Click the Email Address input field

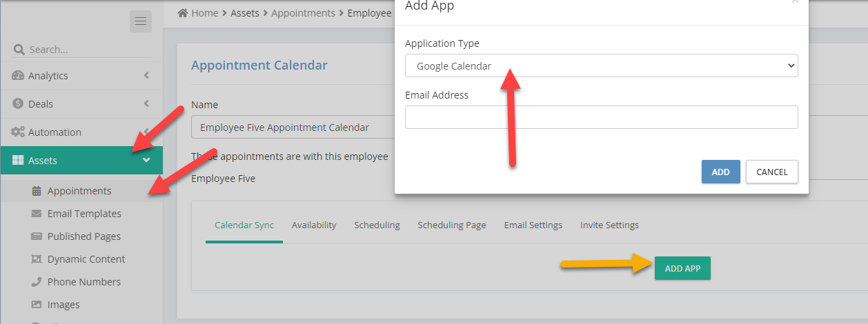click(602, 117)
